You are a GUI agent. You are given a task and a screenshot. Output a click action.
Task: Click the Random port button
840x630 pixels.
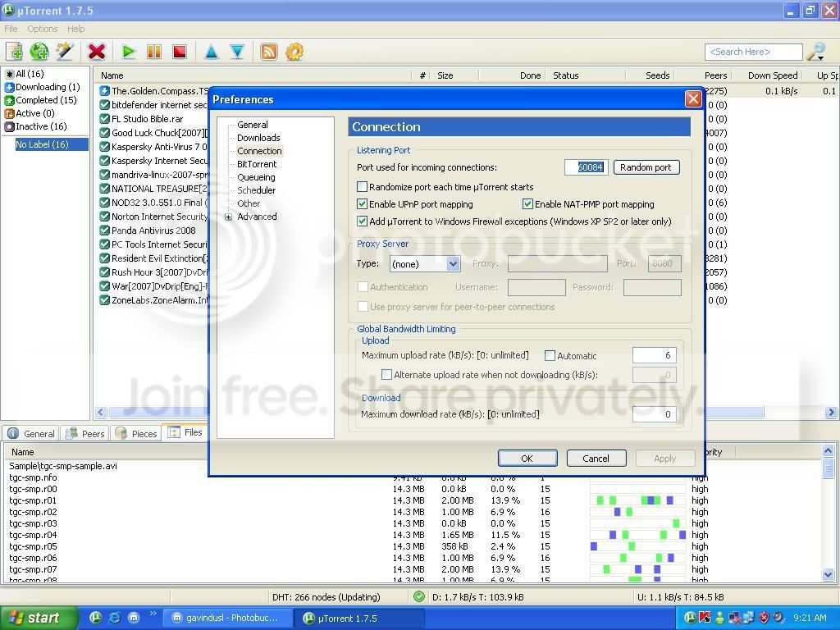click(646, 167)
